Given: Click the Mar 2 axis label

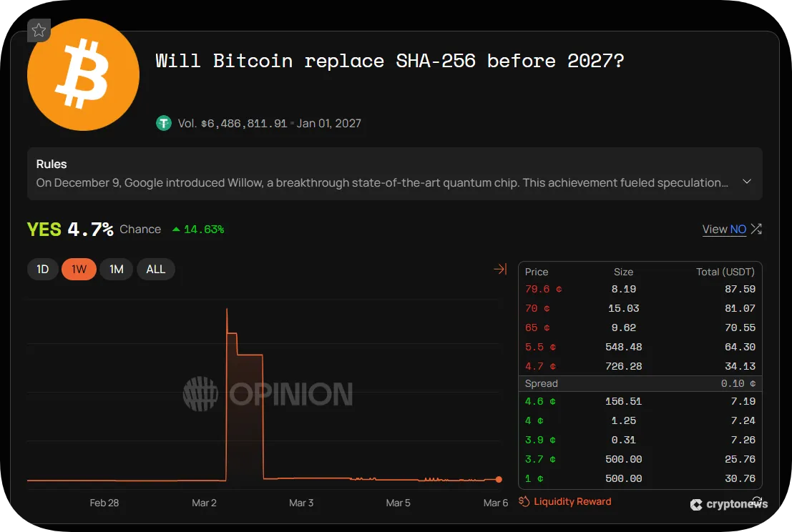Looking at the screenshot, I should pos(204,503).
